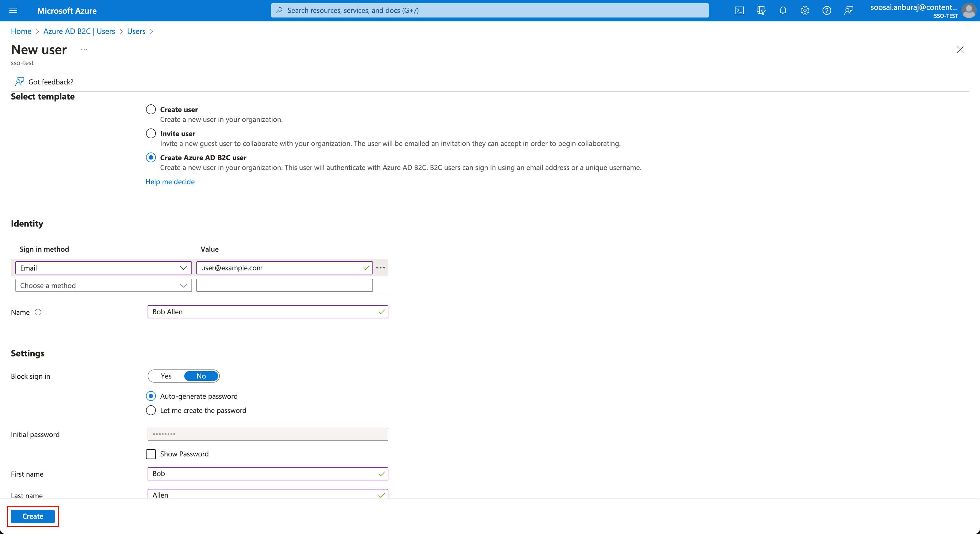980x534 pixels.
Task: Select the Create user template
Action: [x=151, y=109]
